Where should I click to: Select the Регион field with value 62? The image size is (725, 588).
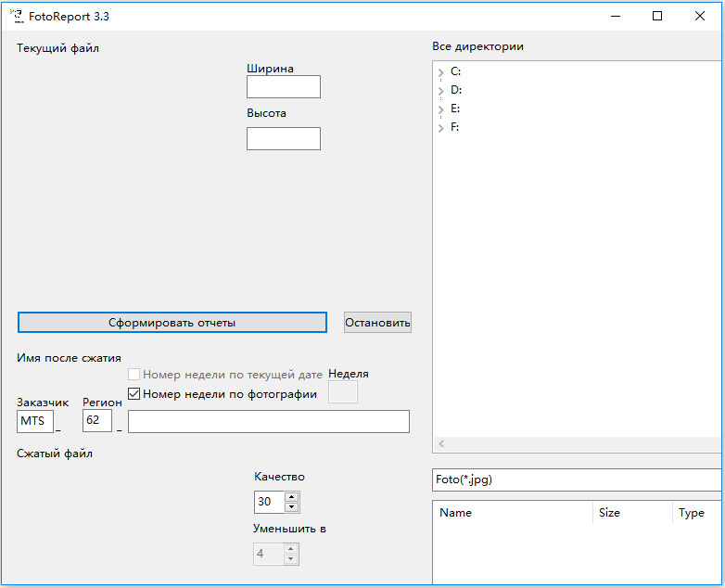click(x=97, y=421)
